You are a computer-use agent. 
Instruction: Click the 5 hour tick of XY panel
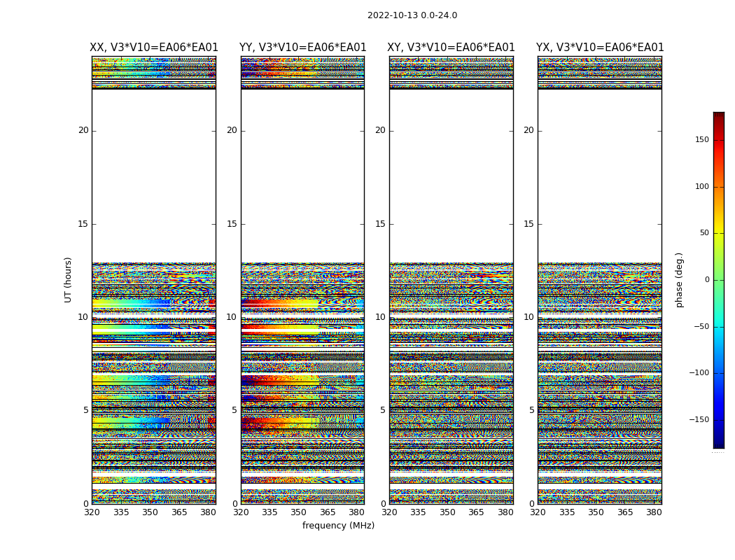point(383,410)
